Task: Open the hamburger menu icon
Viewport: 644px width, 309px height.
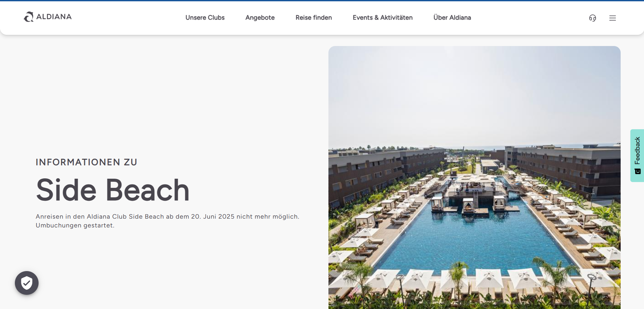Action: tap(613, 18)
